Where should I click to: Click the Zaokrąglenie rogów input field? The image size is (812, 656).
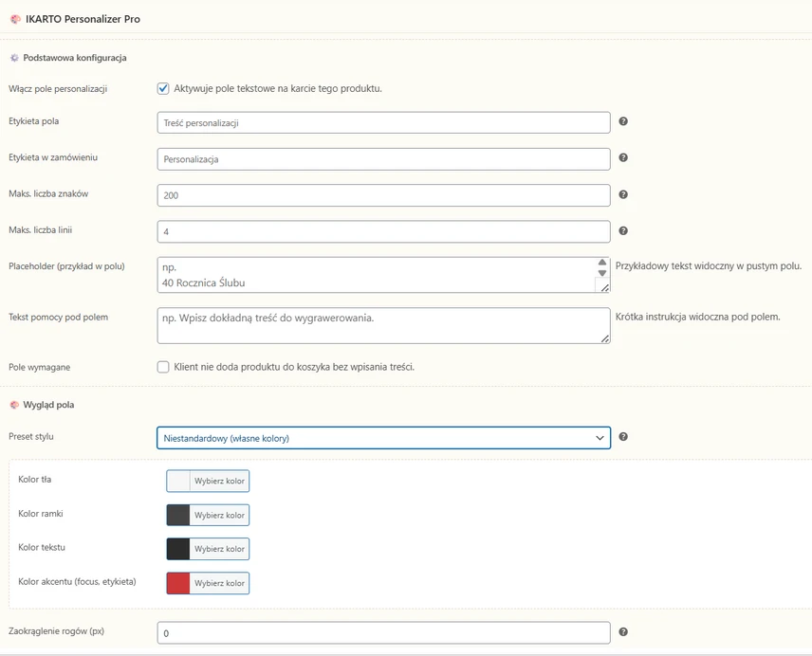point(383,632)
